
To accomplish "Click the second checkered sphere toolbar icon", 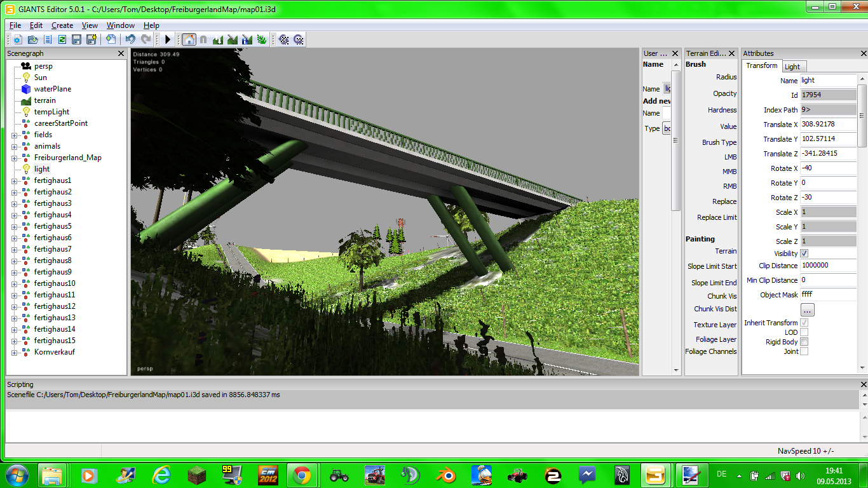I will 299,39.
